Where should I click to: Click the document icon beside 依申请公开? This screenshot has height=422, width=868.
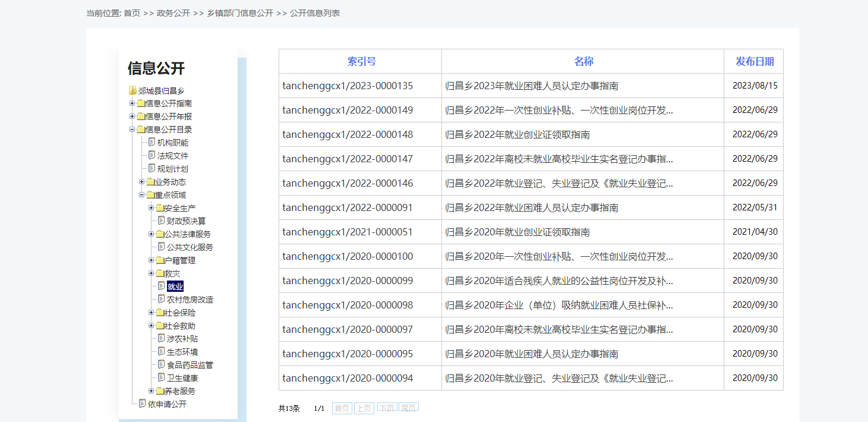pos(142,404)
